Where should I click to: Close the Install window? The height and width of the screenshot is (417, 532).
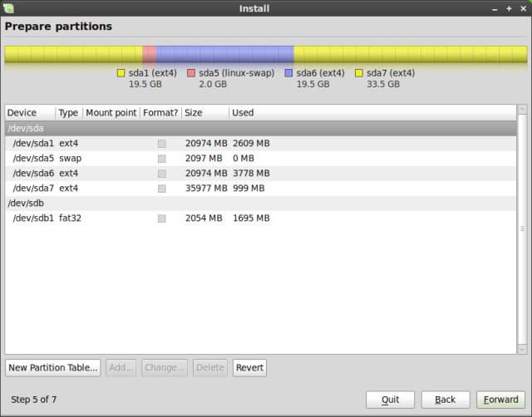pos(523,8)
